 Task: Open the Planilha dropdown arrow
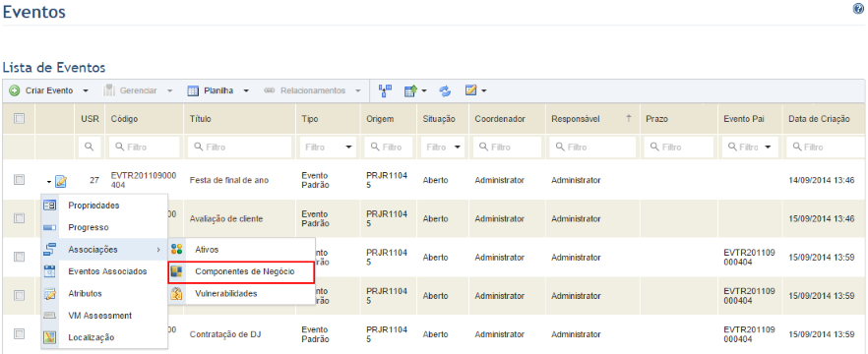click(246, 90)
